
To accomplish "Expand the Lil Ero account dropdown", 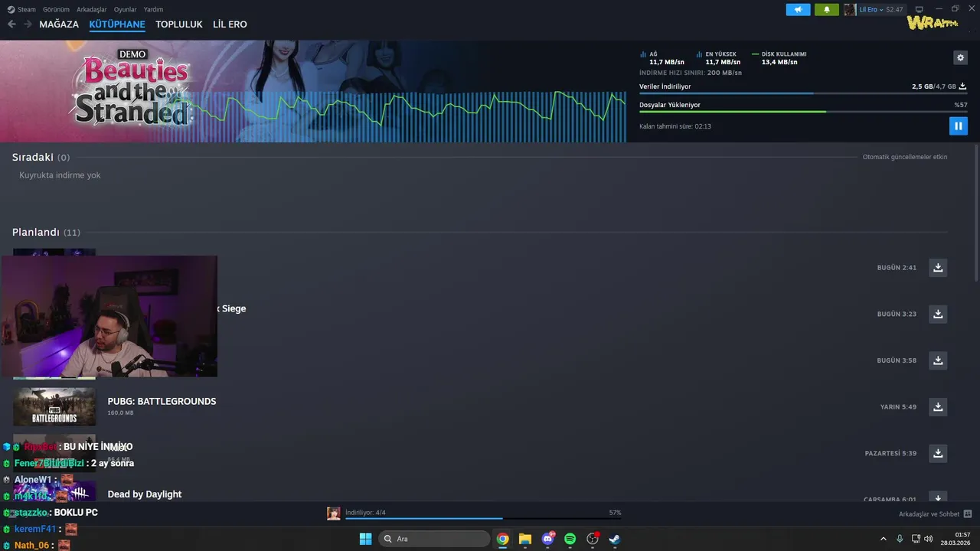I will 871,9.
